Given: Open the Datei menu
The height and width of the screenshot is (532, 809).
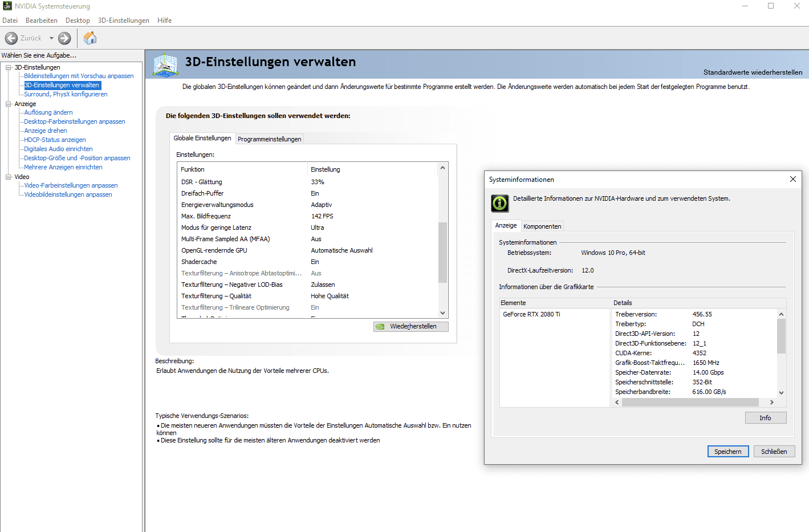Looking at the screenshot, I should (10, 21).
